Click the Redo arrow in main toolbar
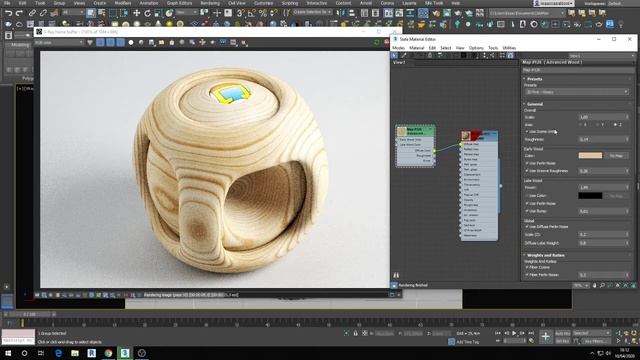The width and height of the screenshot is (640, 360). pyautogui.click(x=19, y=13)
